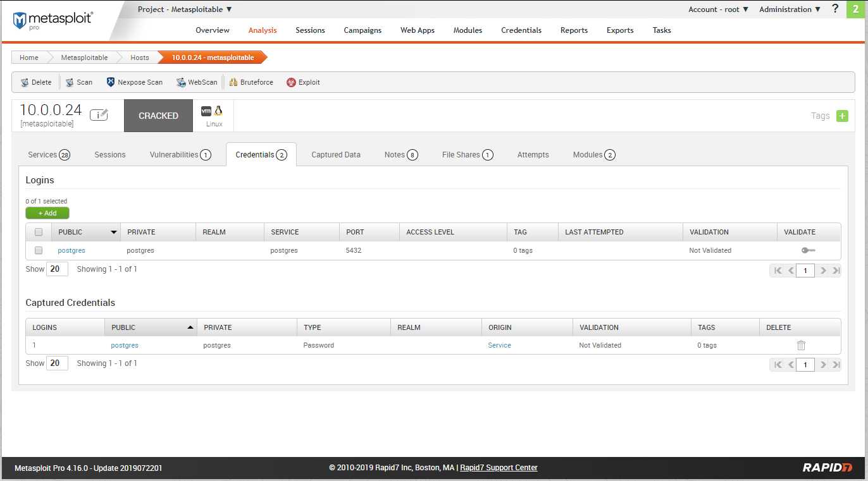The height and width of the screenshot is (481, 868).
Task: Launch Nexpose Scan from the toolbar
Action: [134, 82]
